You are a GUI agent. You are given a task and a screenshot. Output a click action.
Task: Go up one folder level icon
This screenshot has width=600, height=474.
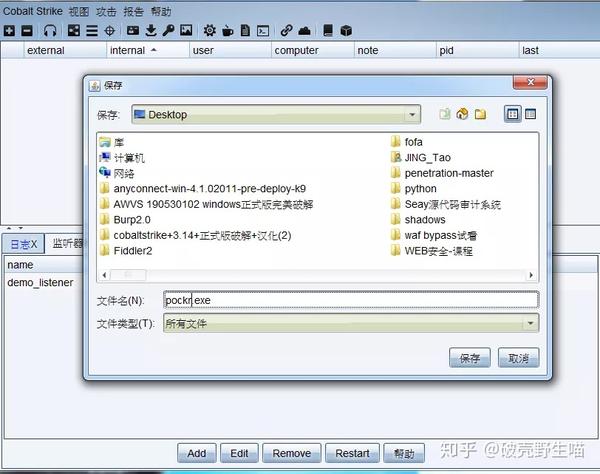click(x=445, y=114)
